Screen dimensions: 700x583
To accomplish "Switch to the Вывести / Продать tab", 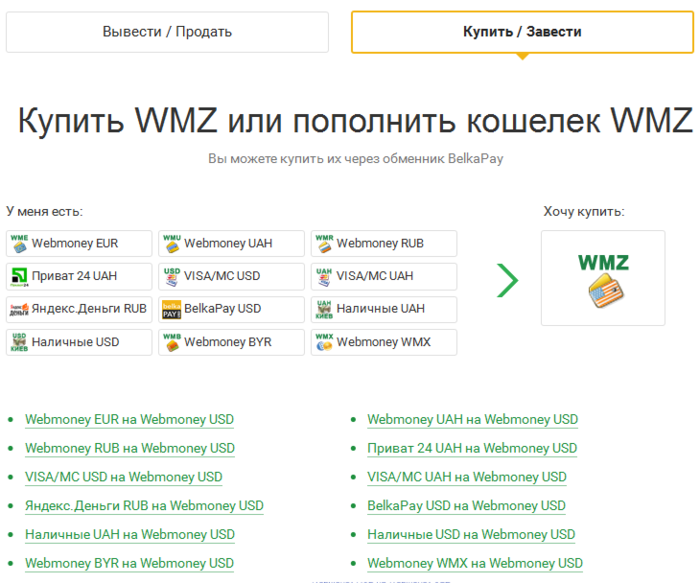I will pos(167,32).
